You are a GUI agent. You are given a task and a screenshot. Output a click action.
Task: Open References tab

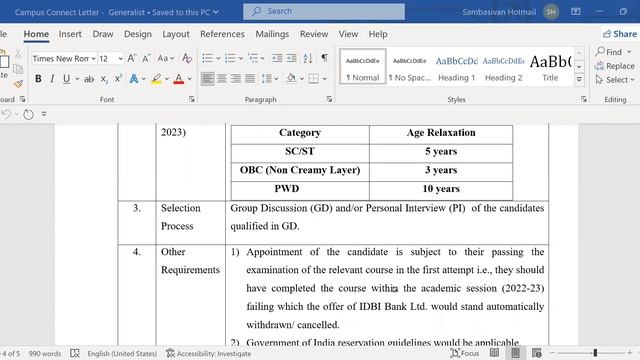222,34
